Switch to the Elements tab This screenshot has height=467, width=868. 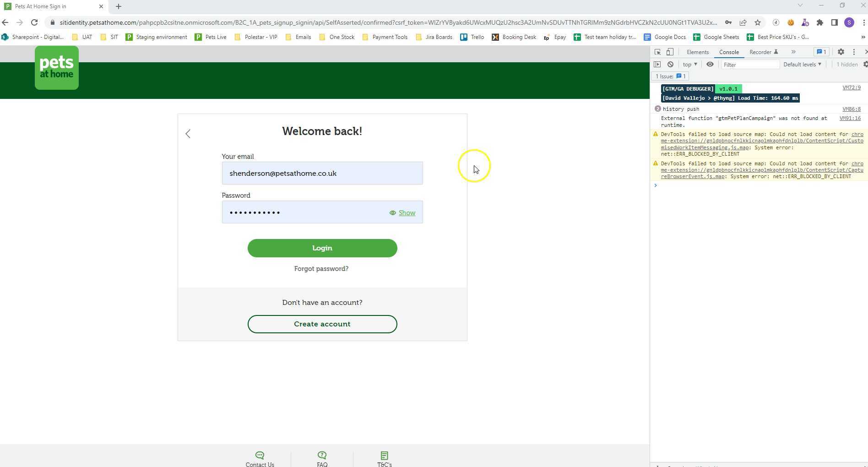698,52
